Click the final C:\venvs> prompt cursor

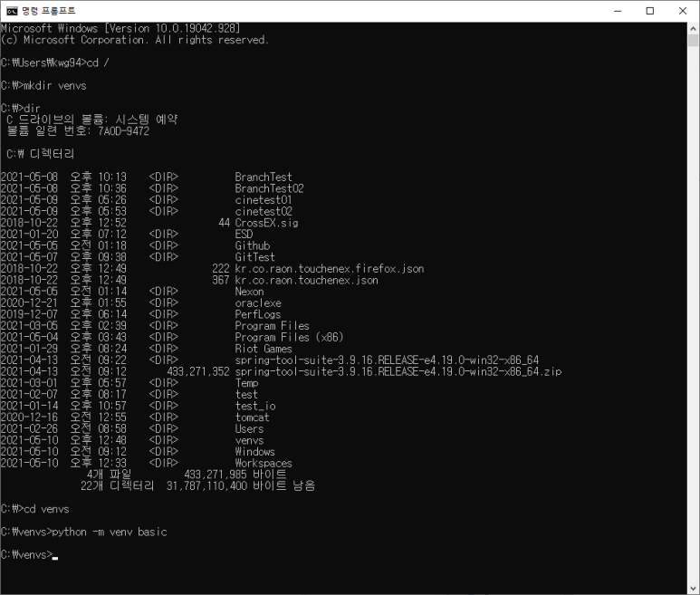(x=55, y=557)
